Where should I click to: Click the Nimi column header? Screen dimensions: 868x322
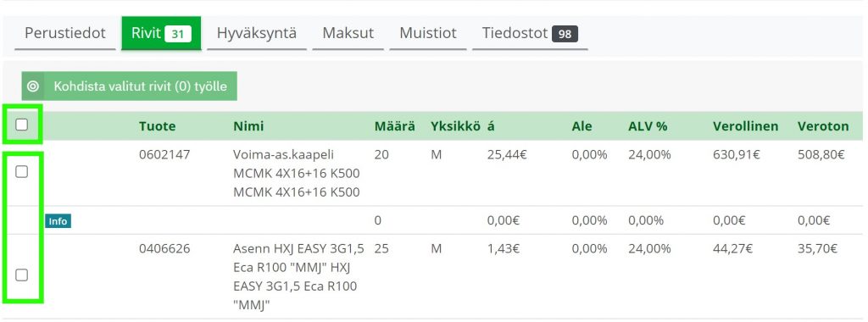coord(248,126)
